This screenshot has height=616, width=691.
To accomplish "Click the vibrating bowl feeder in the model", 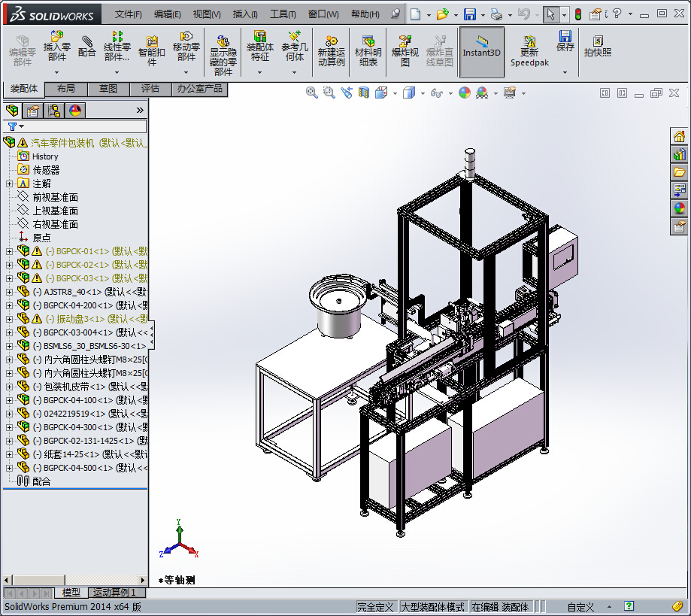I will pos(338,305).
